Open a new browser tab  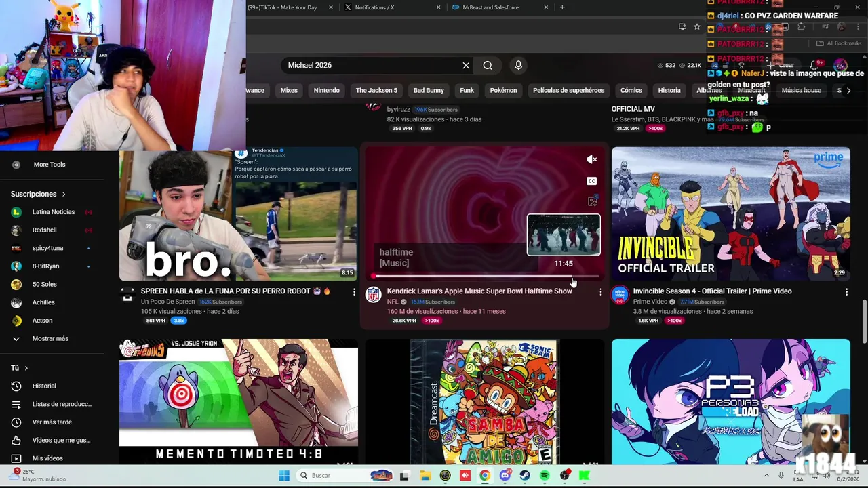pos(562,7)
